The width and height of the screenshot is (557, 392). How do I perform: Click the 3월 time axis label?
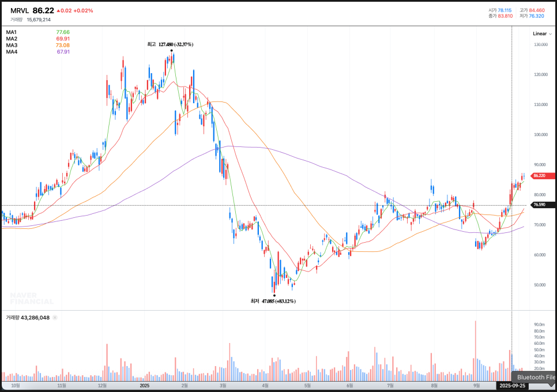[x=223, y=386]
